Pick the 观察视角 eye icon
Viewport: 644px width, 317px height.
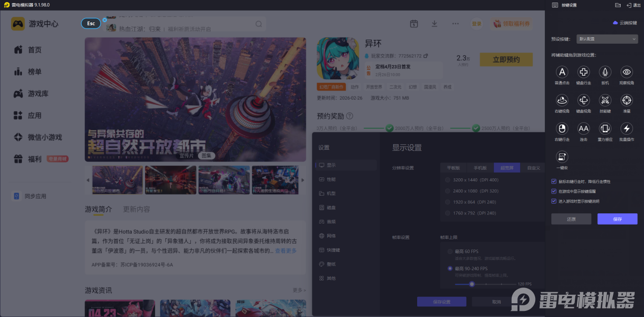pyautogui.click(x=627, y=72)
